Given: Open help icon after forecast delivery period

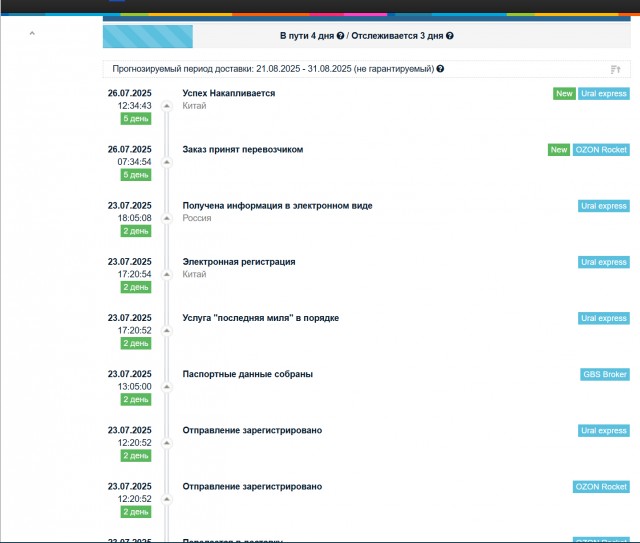Looking at the screenshot, I should pyautogui.click(x=440, y=69).
